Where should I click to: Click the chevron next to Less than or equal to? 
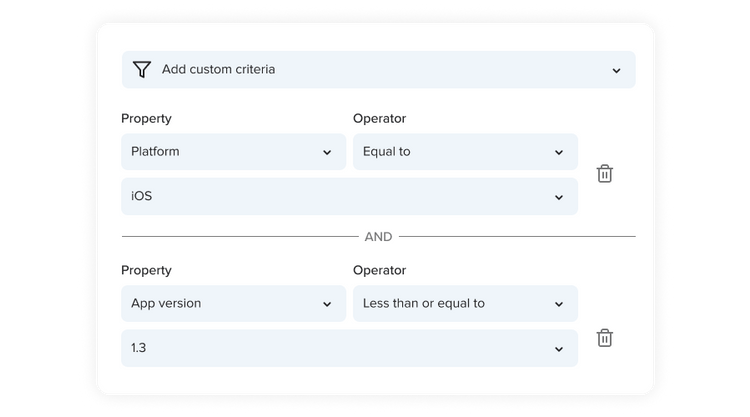coord(559,304)
